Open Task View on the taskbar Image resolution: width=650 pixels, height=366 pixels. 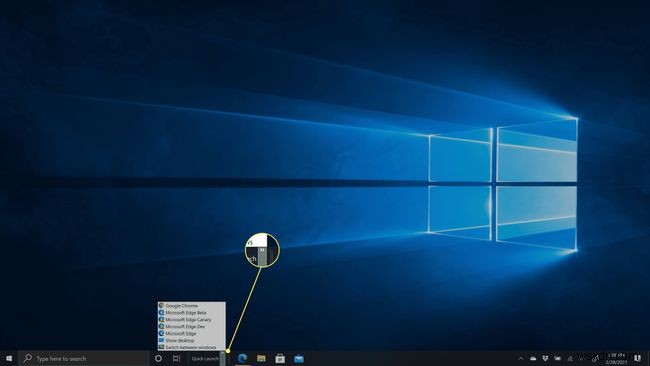click(176, 359)
